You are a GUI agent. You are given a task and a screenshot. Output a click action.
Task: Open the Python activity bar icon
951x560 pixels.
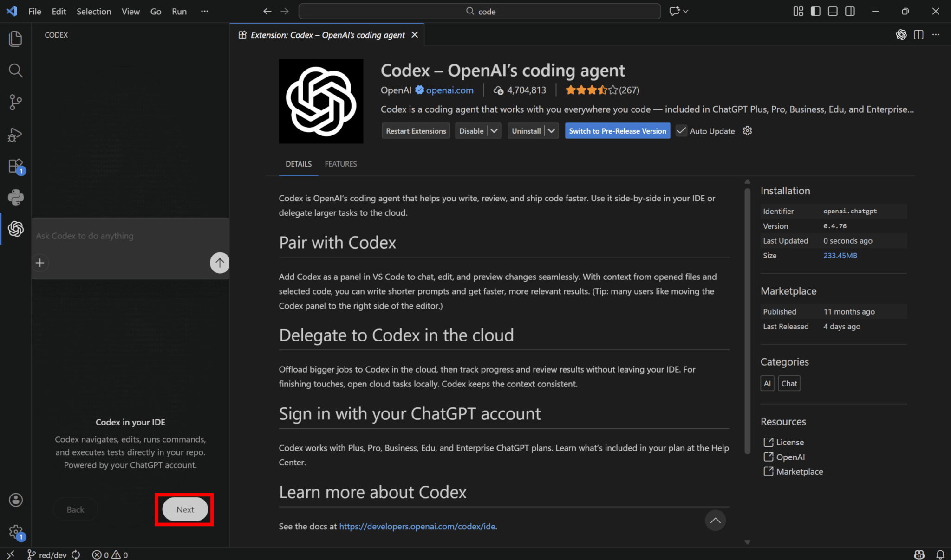[15, 197]
